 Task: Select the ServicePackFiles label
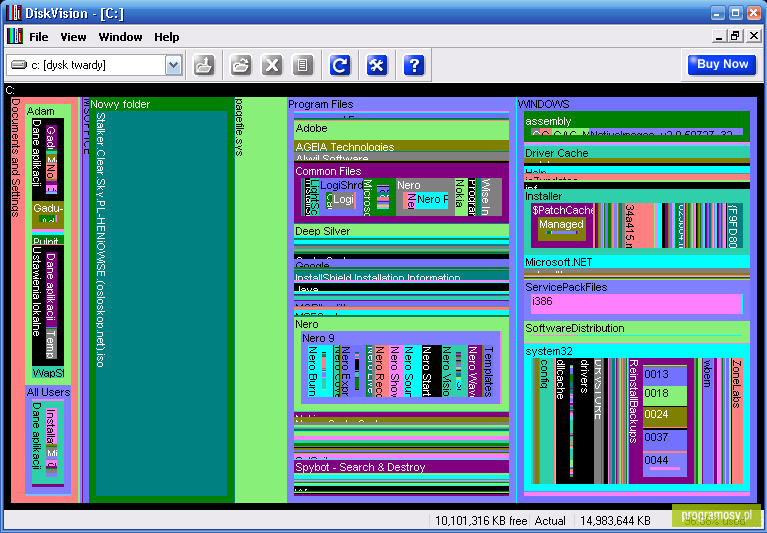tap(566, 287)
